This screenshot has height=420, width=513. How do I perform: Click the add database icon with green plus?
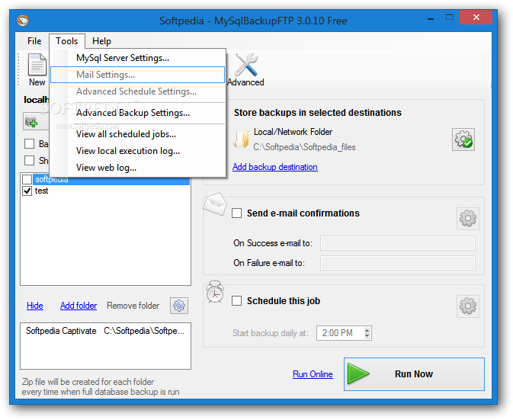coord(32,121)
